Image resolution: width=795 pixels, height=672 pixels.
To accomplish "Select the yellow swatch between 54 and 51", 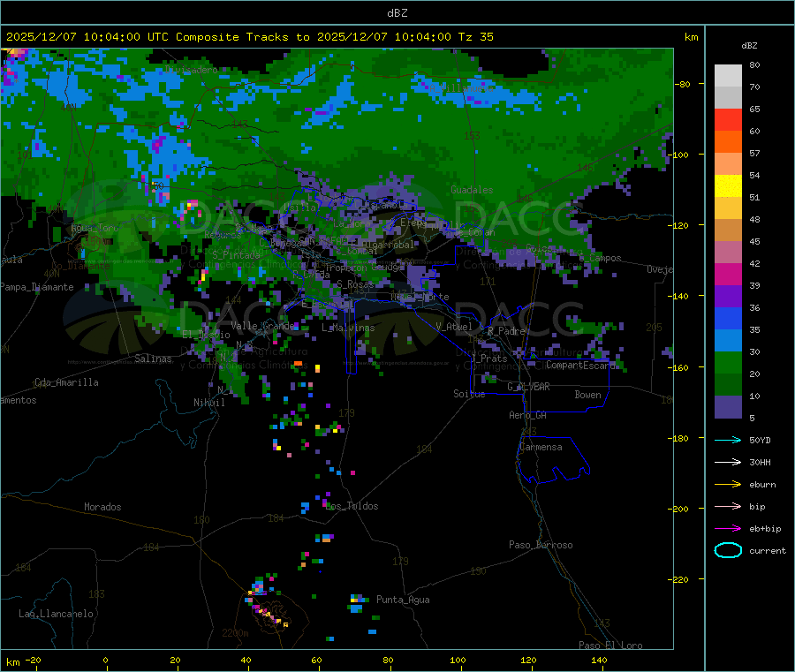I will click(728, 186).
